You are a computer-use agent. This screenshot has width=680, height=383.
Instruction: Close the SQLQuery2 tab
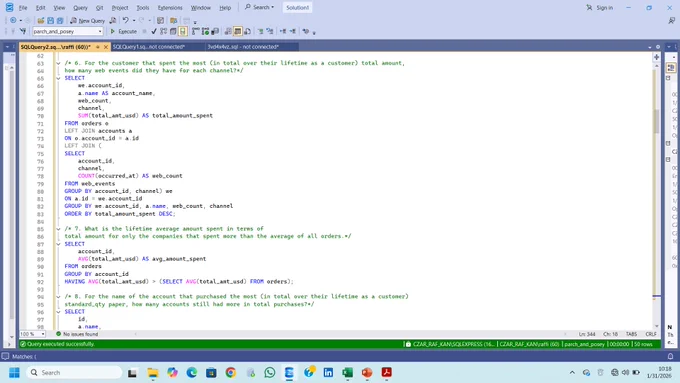106,47
